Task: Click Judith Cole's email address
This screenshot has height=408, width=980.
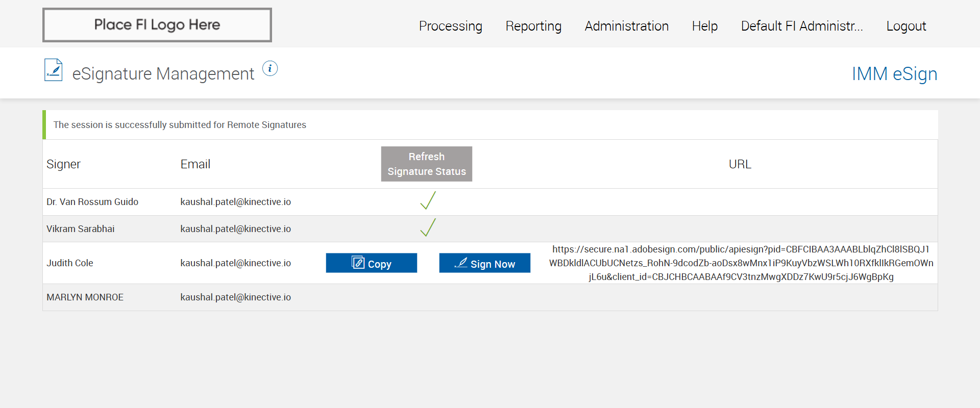Action: [235, 263]
